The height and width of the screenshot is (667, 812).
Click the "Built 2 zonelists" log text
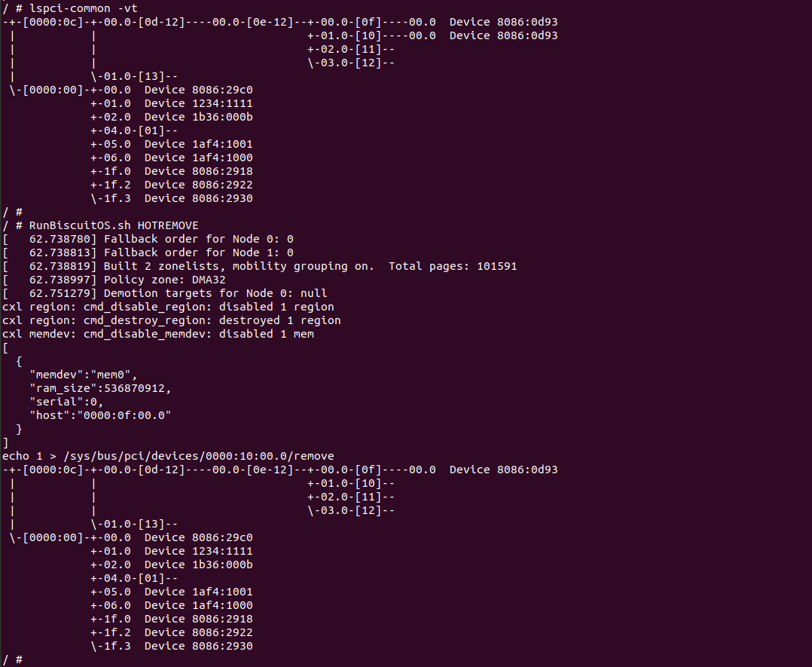coord(154,266)
